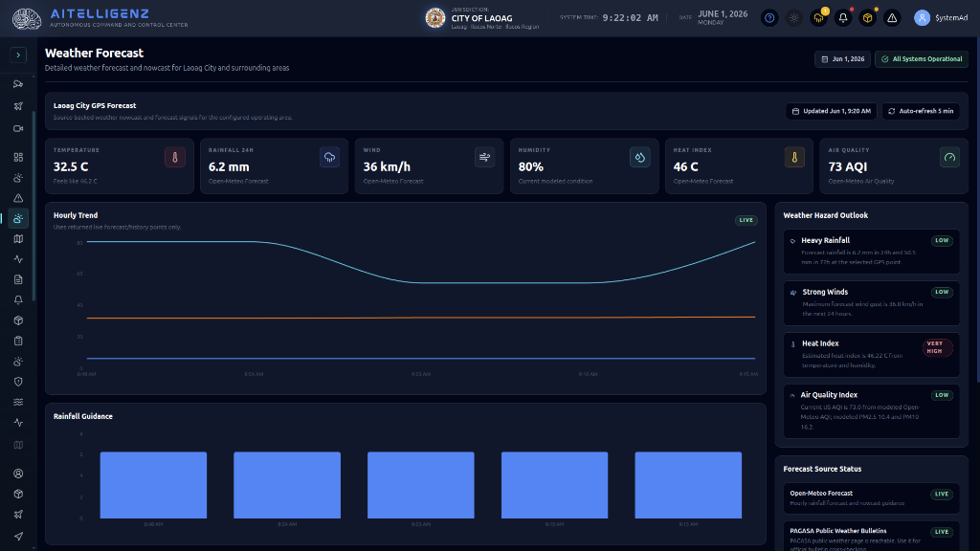Click the 8:48 AM rainfall bar

click(x=153, y=485)
